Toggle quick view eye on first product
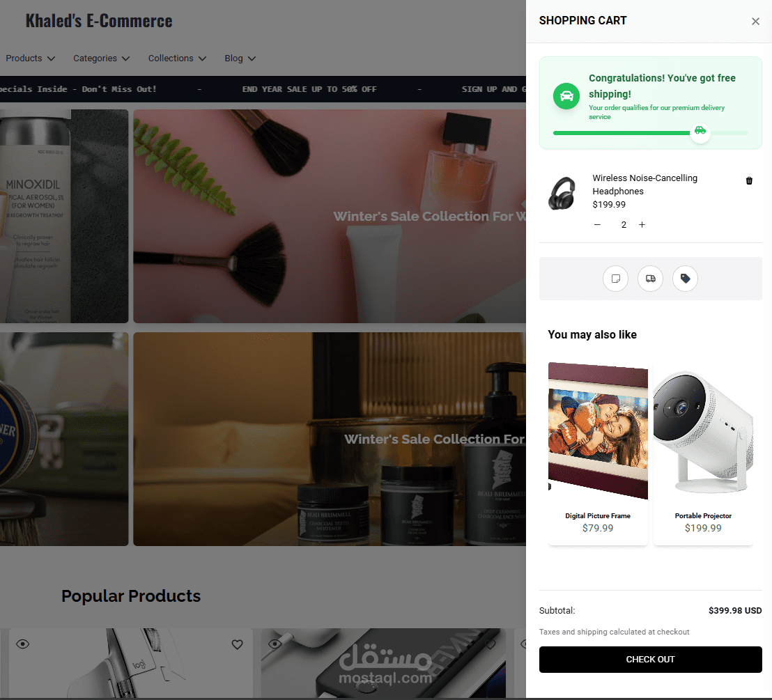Image resolution: width=772 pixels, height=700 pixels. tap(23, 644)
